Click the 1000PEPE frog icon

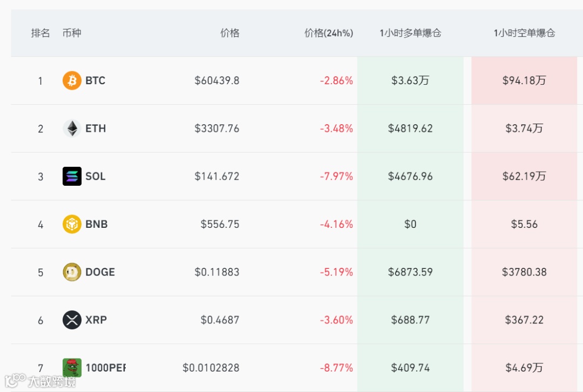point(72,368)
